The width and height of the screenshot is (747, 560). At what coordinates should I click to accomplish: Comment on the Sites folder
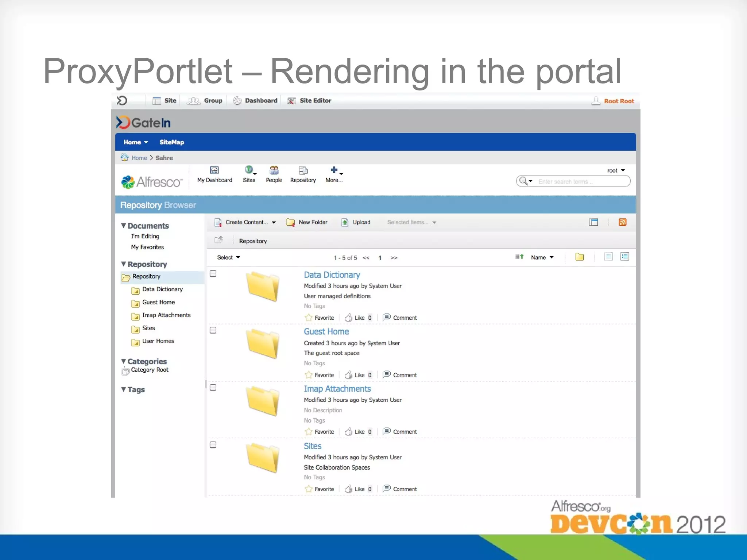pyautogui.click(x=400, y=489)
